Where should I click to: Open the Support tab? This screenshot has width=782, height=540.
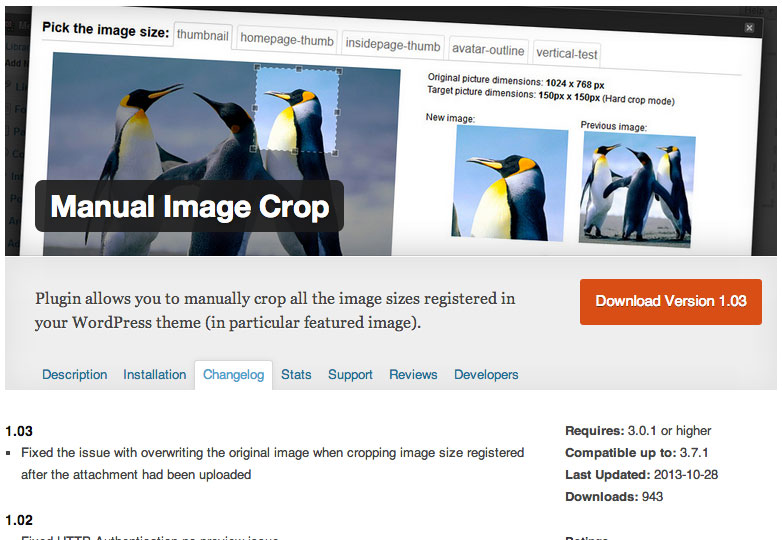coord(350,374)
